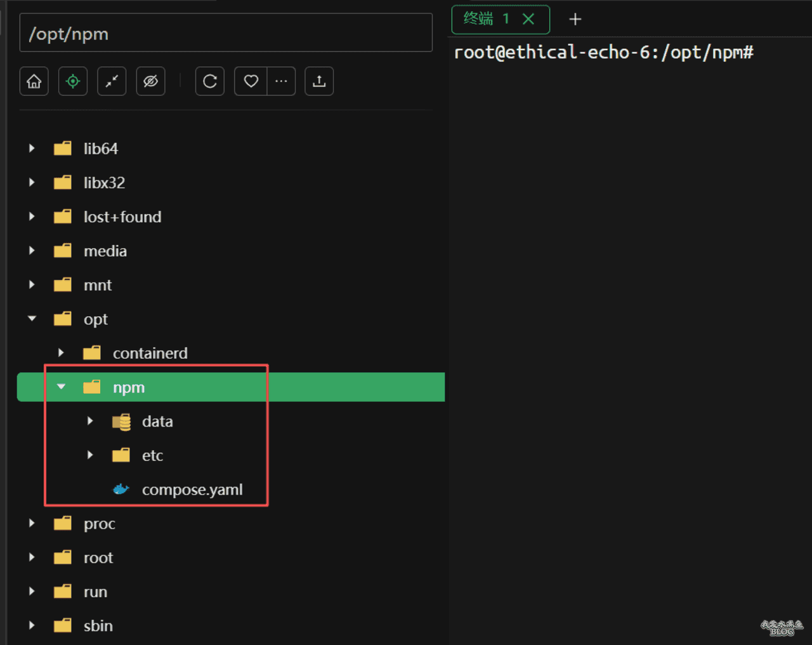
Task: Click the /opt/npm path input field
Action: 226,34
